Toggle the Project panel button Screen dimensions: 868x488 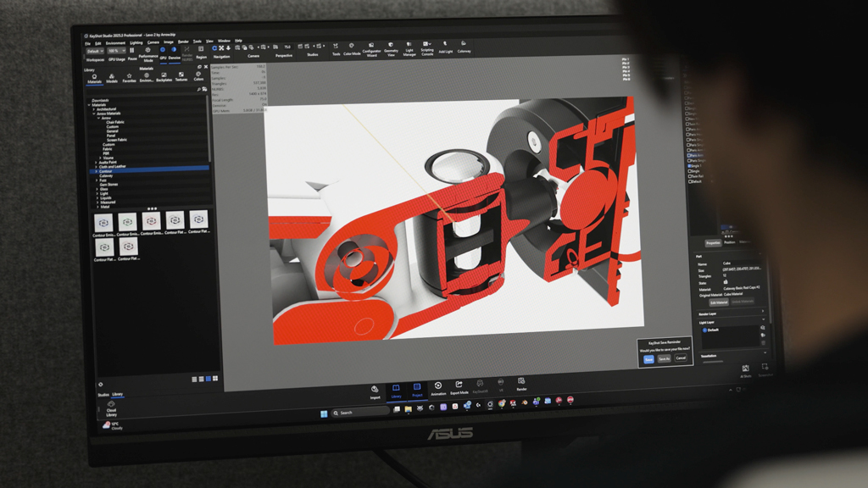point(417,390)
